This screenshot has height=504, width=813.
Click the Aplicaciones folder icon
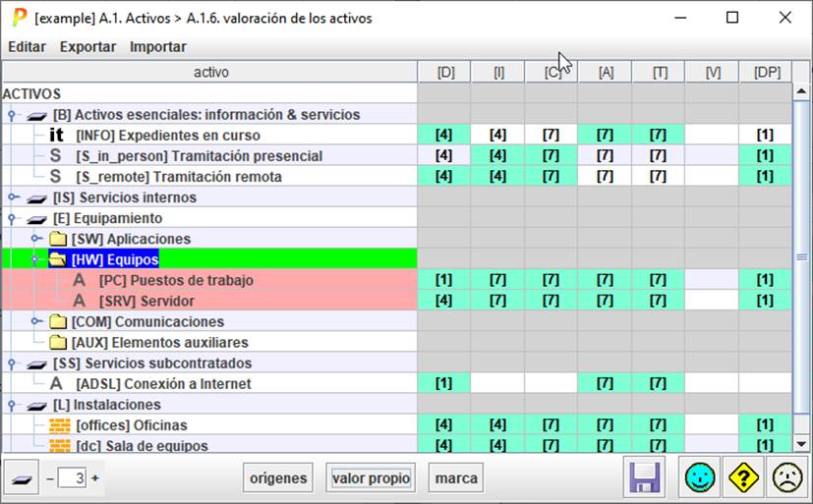point(59,239)
